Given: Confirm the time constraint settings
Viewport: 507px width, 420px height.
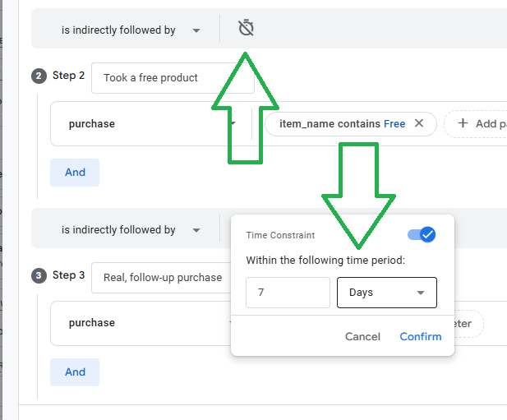Looking at the screenshot, I should [421, 337].
